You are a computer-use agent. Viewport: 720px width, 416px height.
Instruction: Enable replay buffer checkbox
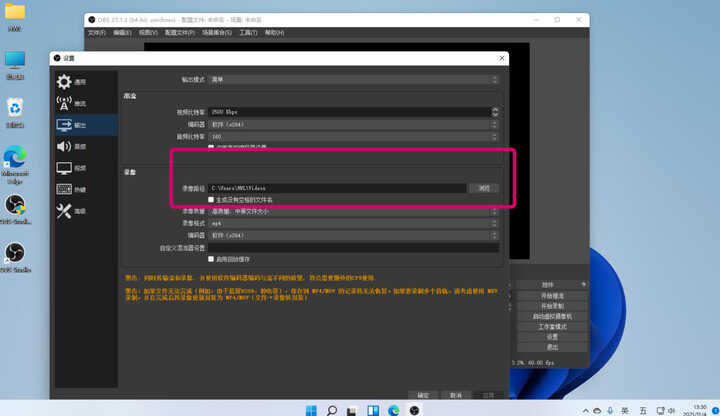pos(211,259)
